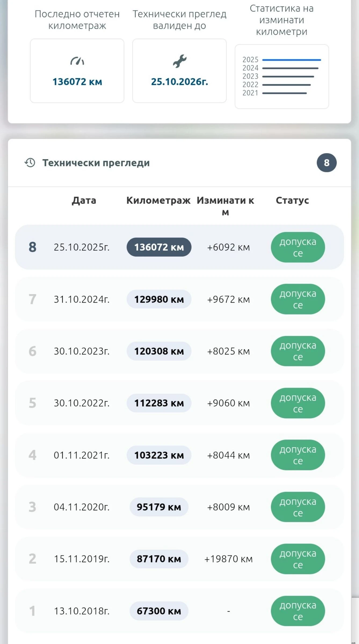Open the yearly kilometers statistics chart
Viewport: 359px width, 644px height.
pos(282,76)
